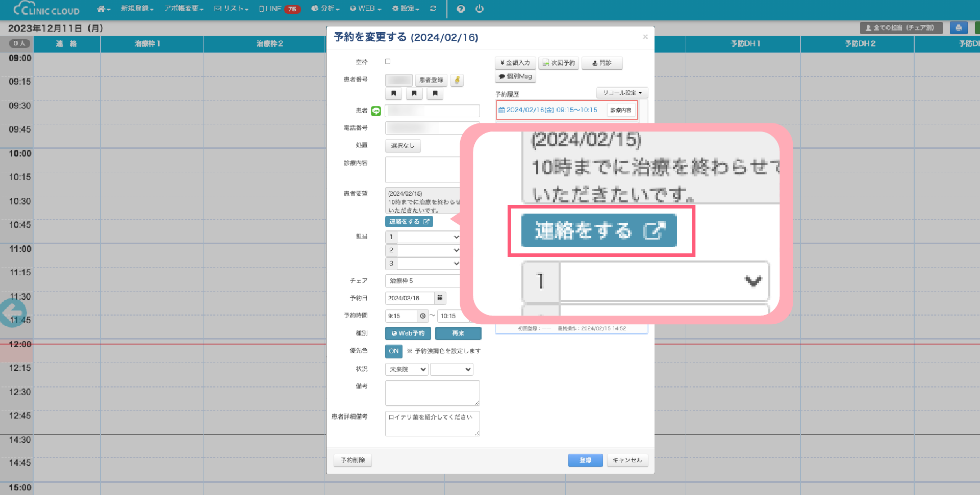Open the 新規登録 menu in navbar
The width and height of the screenshot is (980, 495).
pos(137,9)
